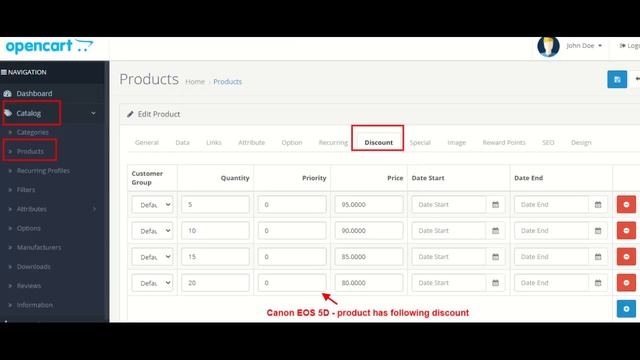
Task: Open the Image tab
Action: click(456, 142)
